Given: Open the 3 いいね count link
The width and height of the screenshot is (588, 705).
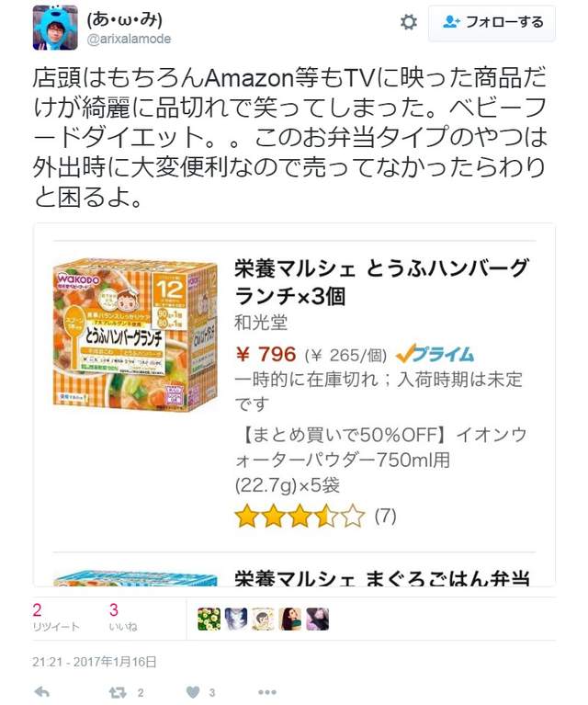Looking at the screenshot, I should point(123,619).
